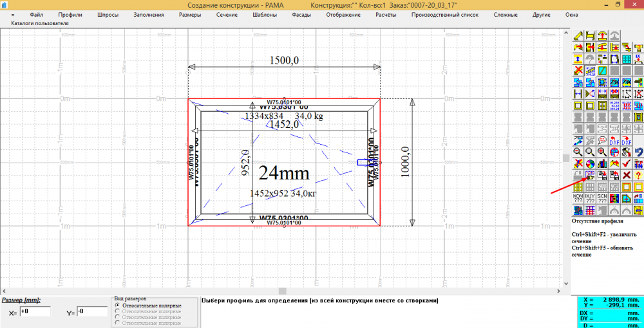Click the vertical scrollbar thumb beside the canvas
644x328 pixels.
(x=565, y=158)
